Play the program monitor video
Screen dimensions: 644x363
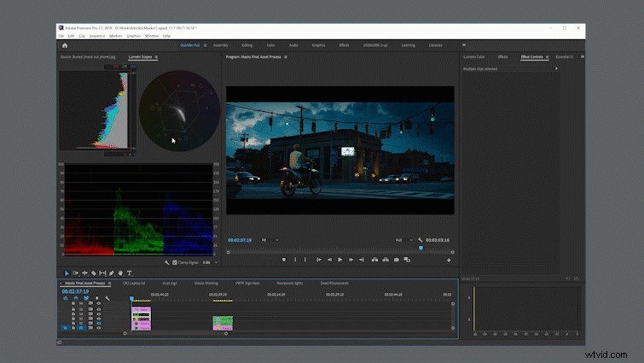(x=340, y=260)
